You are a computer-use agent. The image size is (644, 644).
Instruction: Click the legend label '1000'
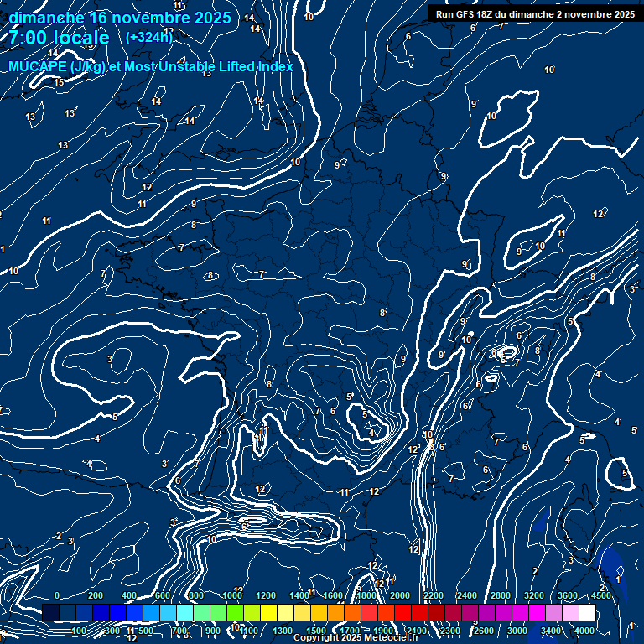[232, 595]
